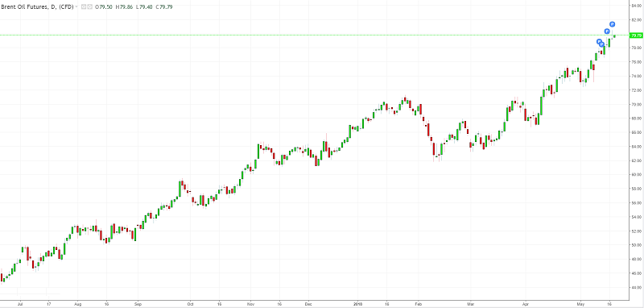Click the 82.00 price axis label
The width and height of the screenshot is (644, 308).
pyautogui.click(x=636, y=19)
